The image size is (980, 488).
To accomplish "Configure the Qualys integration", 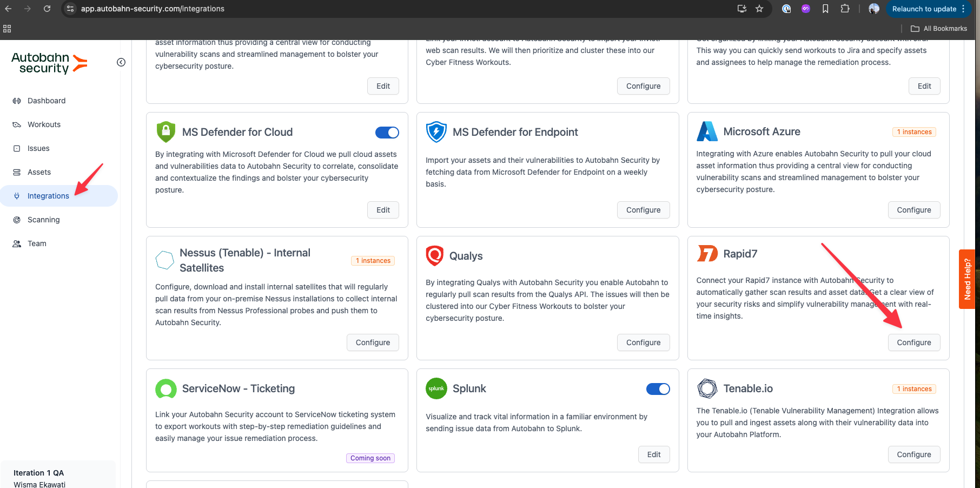I will 643,342.
